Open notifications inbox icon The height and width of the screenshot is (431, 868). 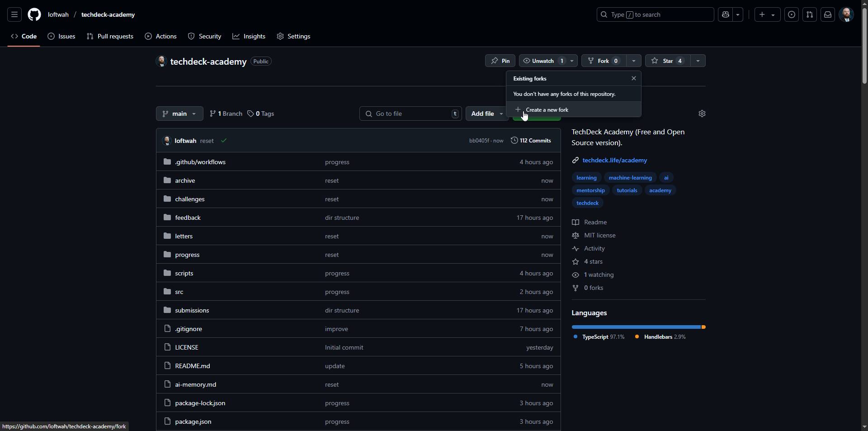point(828,14)
